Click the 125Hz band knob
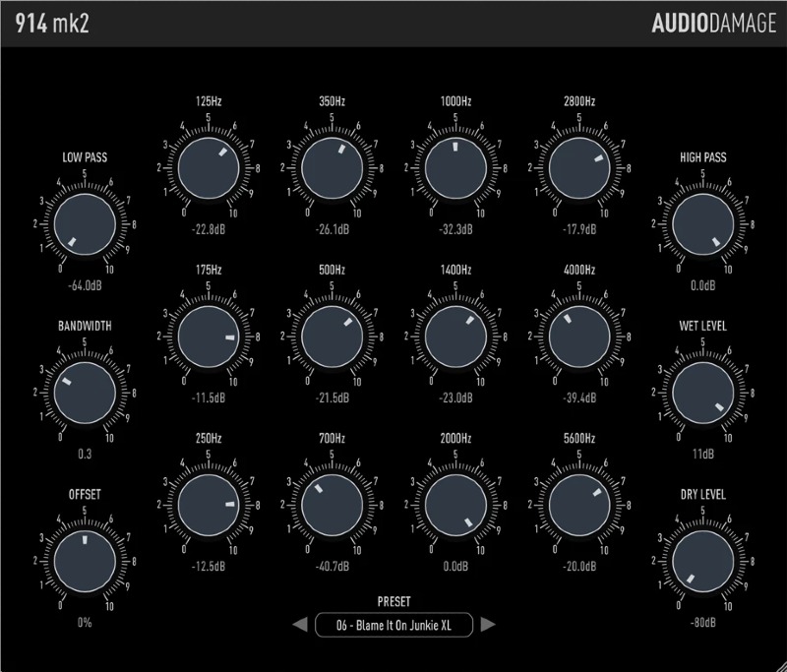The height and width of the screenshot is (672, 787). pos(209,168)
